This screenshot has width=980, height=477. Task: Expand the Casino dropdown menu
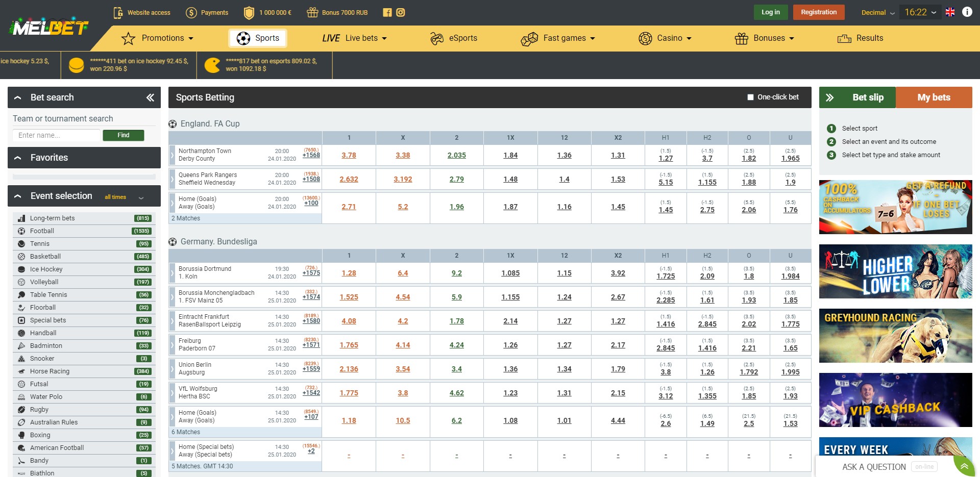click(665, 38)
